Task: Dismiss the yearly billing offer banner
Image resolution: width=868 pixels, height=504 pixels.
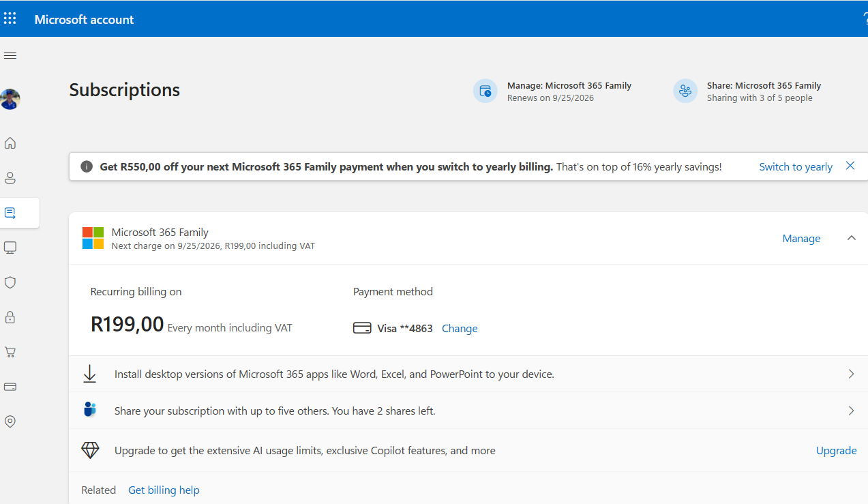Action: [850, 166]
